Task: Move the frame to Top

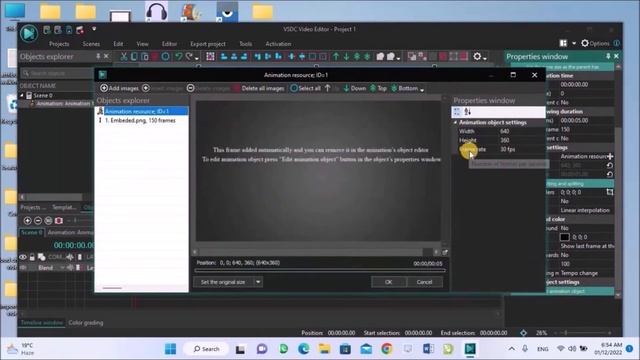Action: (x=378, y=88)
